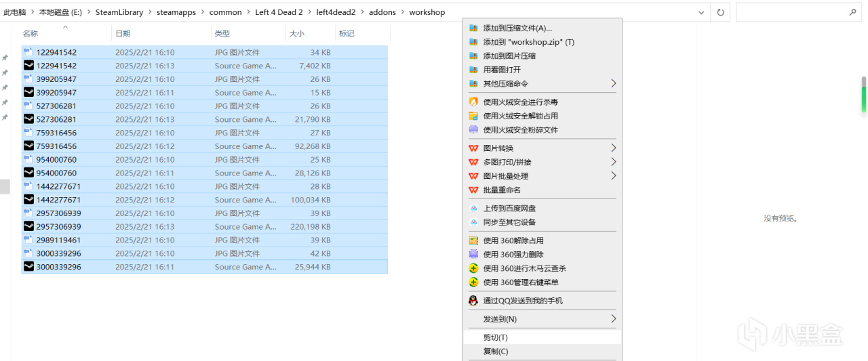Go to left4dead2 folder in the path

[336, 12]
